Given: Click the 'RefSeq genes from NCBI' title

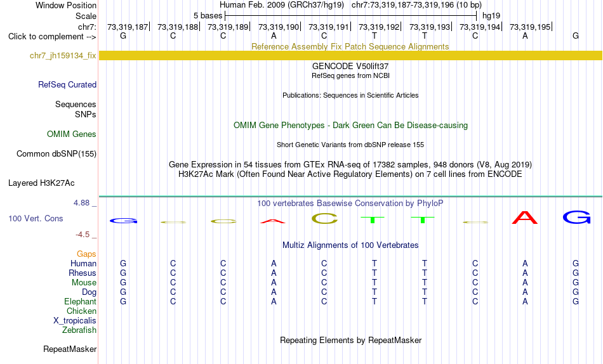Looking at the screenshot, I should pyautogui.click(x=351, y=75).
